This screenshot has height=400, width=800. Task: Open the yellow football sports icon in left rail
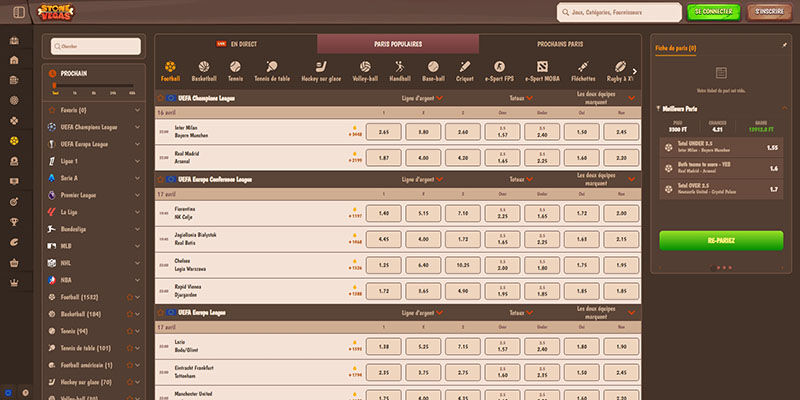coord(14,141)
